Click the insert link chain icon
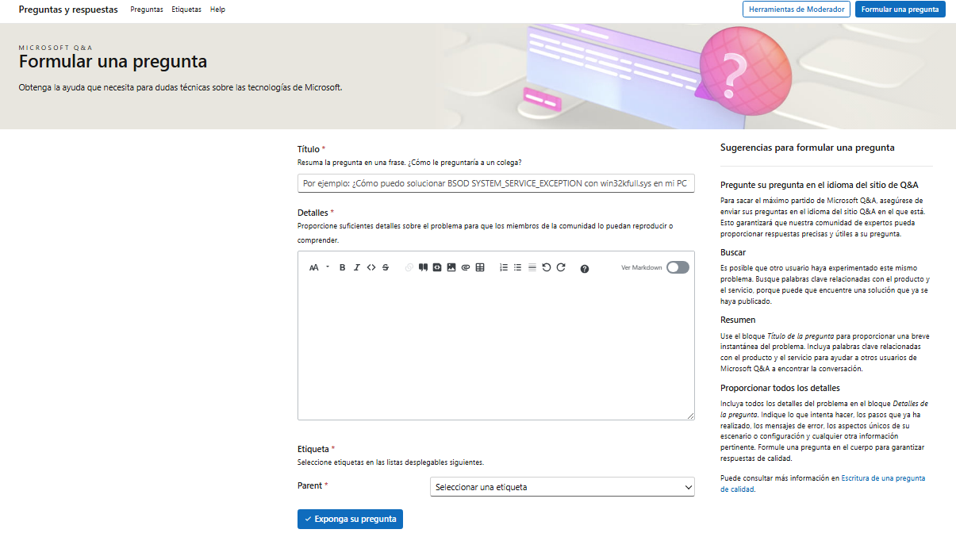 [409, 268]
